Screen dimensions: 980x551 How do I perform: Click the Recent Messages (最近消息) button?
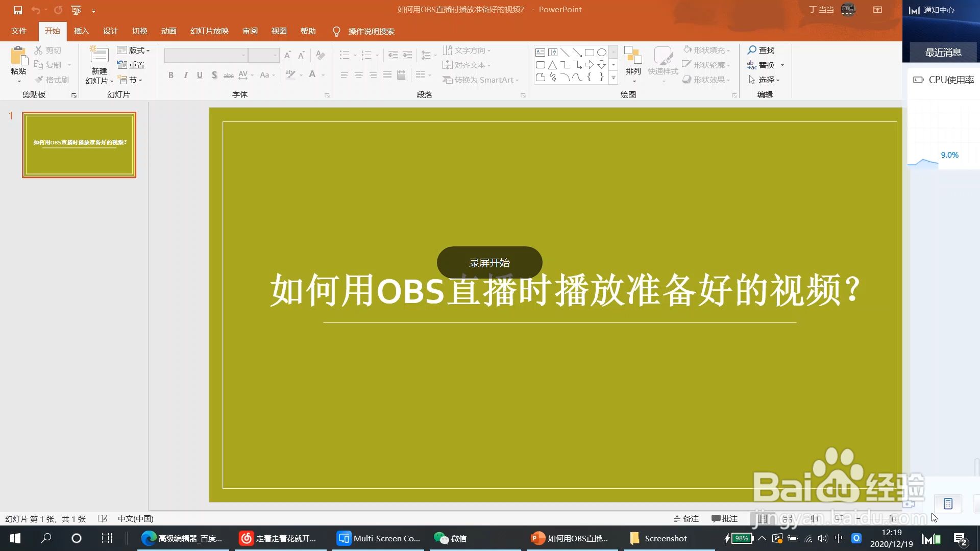(x=943, y=52)
